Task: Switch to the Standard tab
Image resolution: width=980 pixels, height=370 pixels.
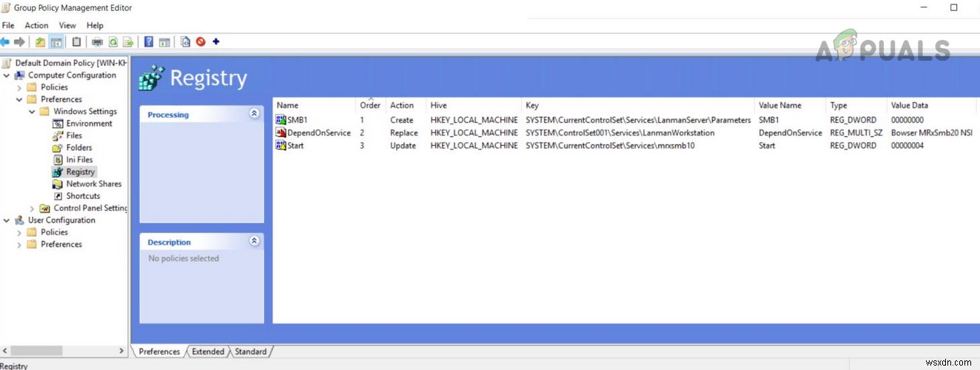Action: click(x=250, y=351)
